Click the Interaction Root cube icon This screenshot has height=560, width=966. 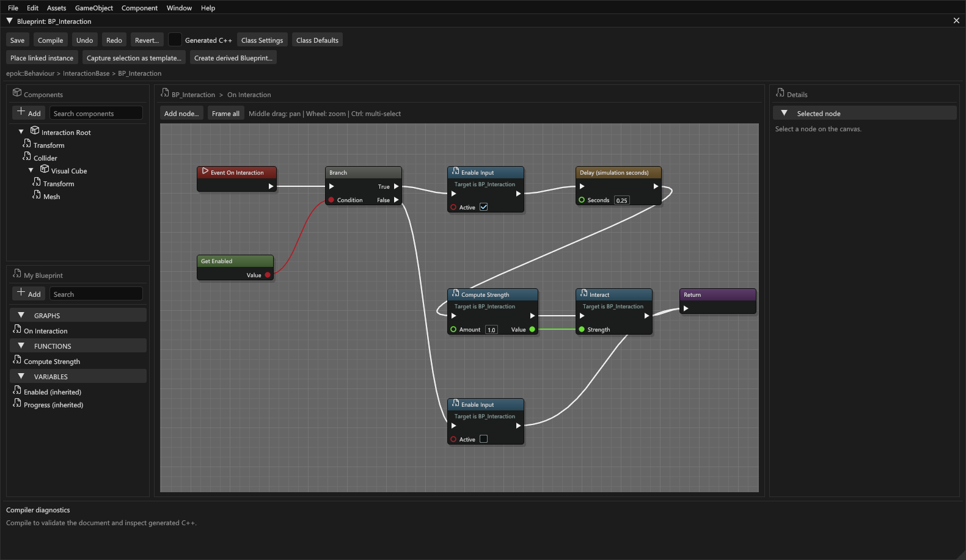(35, 131)
